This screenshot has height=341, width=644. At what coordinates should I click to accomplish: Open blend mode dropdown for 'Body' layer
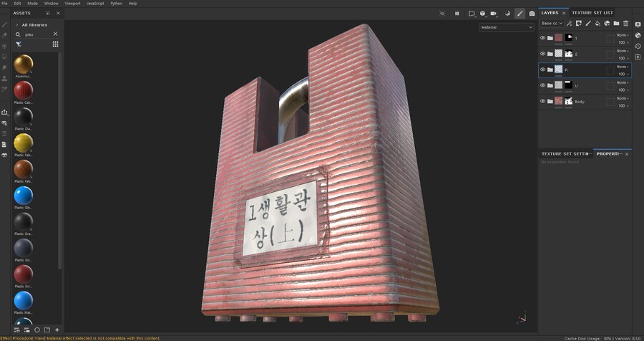point(623,98)
